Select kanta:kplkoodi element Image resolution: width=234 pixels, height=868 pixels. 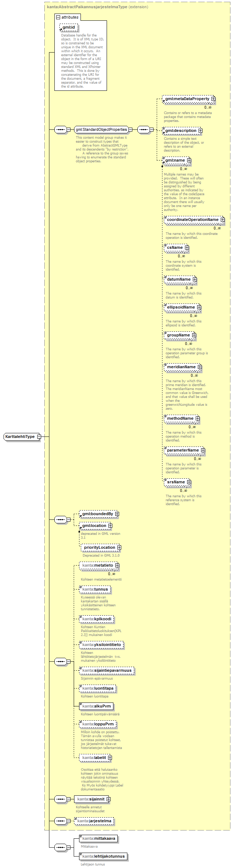click(97, 619)
